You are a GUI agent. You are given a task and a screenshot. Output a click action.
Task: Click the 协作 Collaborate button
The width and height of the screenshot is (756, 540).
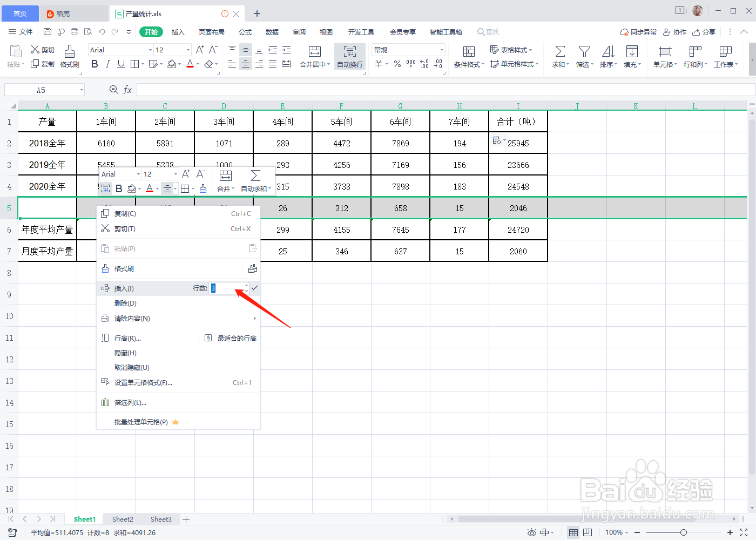point(674,32)
